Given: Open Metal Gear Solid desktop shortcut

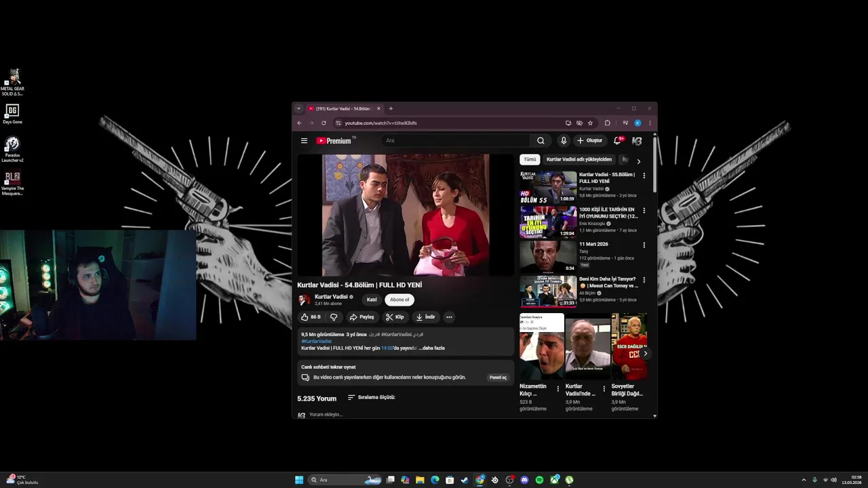Looking at the screenshot, I should click(12, 83).
